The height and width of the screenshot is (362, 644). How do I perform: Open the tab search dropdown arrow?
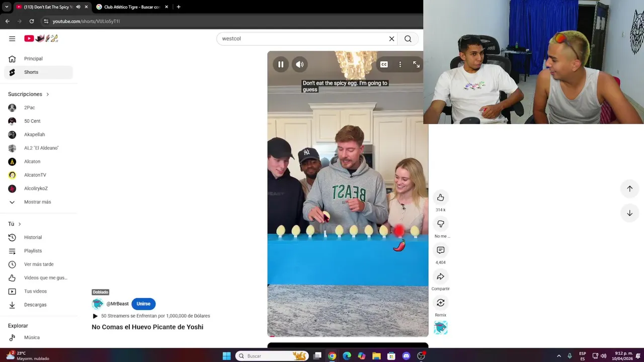tap(6, 7)
